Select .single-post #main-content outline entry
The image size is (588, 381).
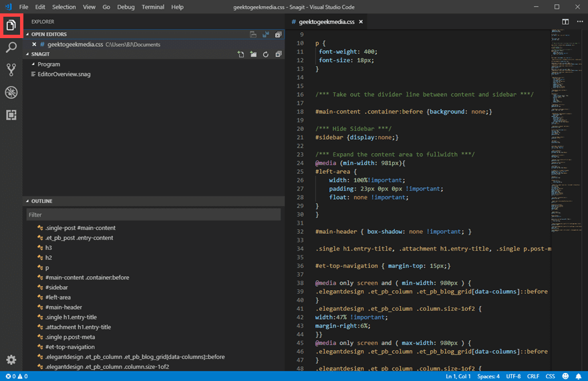[x=154, y=228]
